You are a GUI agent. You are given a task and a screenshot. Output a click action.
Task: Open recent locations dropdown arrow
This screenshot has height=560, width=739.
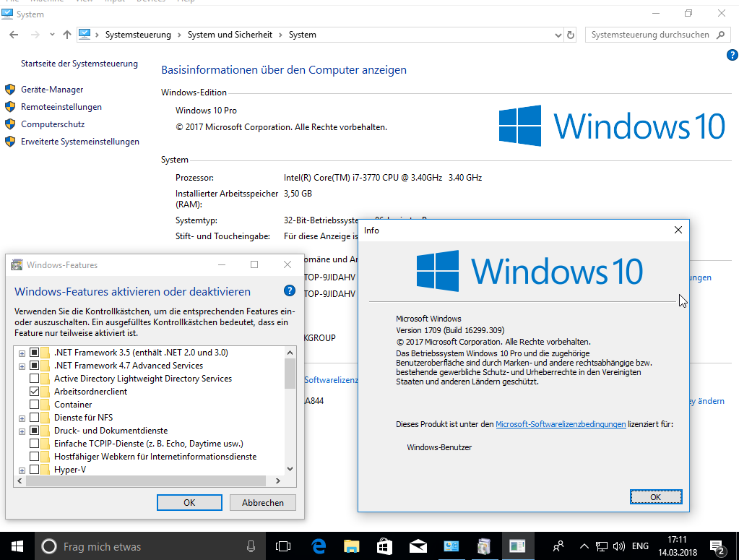[52, 35]
